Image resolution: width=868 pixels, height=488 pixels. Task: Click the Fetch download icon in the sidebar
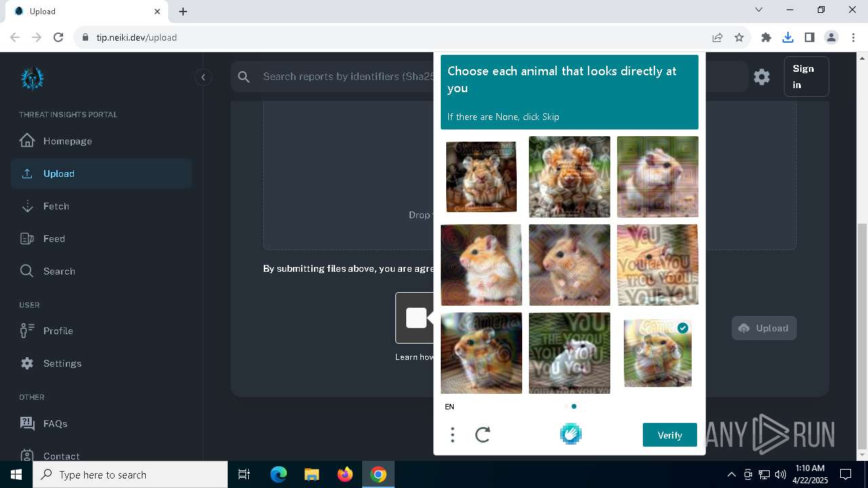(x=27, y=206)
